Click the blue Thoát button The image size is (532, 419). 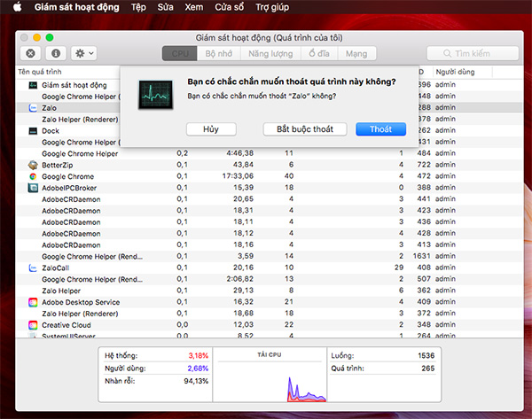pyautogui.click(x=380, y=129)
